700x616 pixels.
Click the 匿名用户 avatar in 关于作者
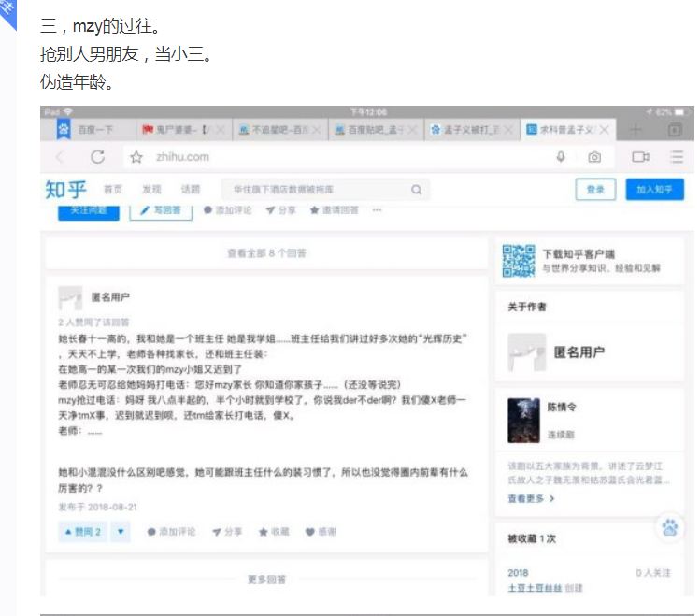[x=527, y=352]
